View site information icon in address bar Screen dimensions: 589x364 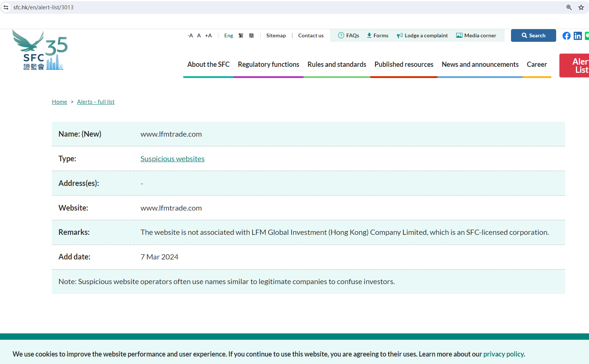6,7
